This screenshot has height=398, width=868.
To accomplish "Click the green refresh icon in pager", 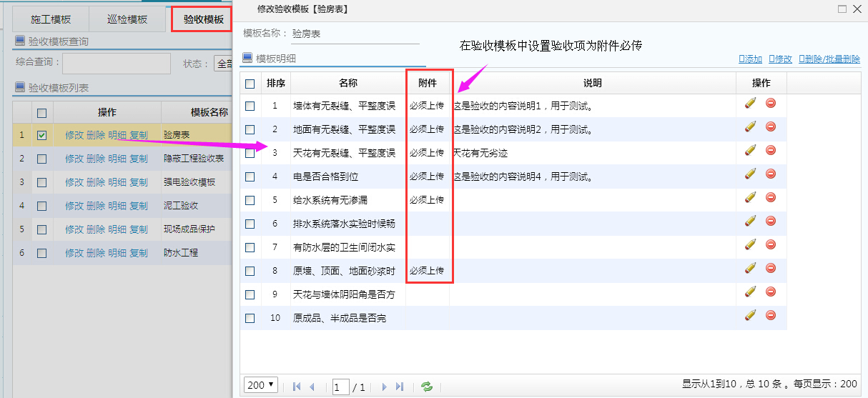I will click(427, 387).
